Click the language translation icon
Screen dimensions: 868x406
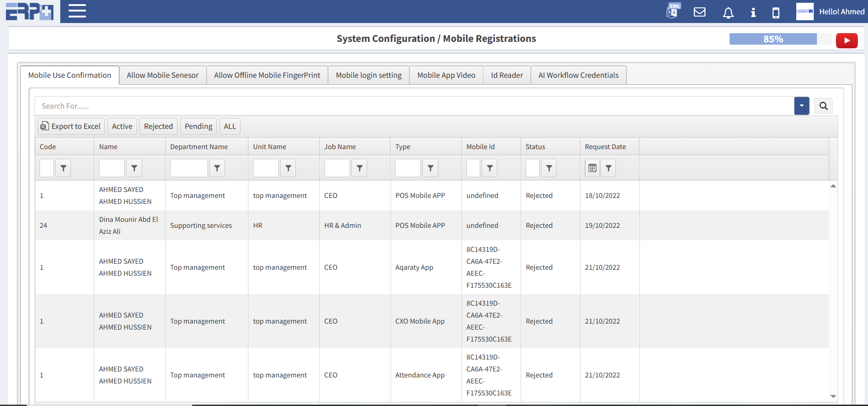[x=672, y=11]
